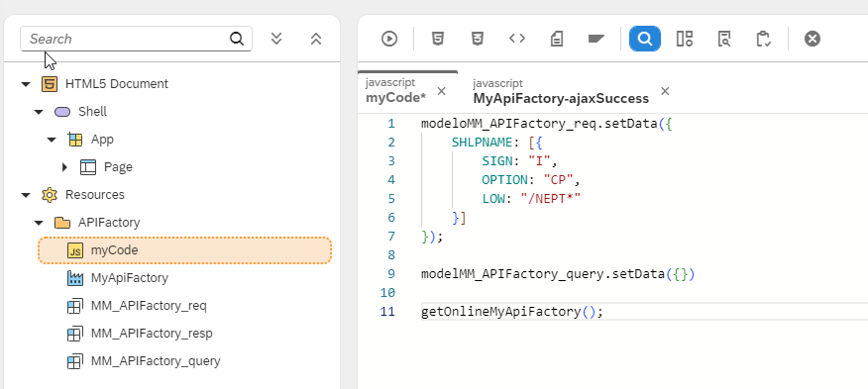868x389 pixels.
Task: Click the HTML5 Document node icon
Action: 50,84
